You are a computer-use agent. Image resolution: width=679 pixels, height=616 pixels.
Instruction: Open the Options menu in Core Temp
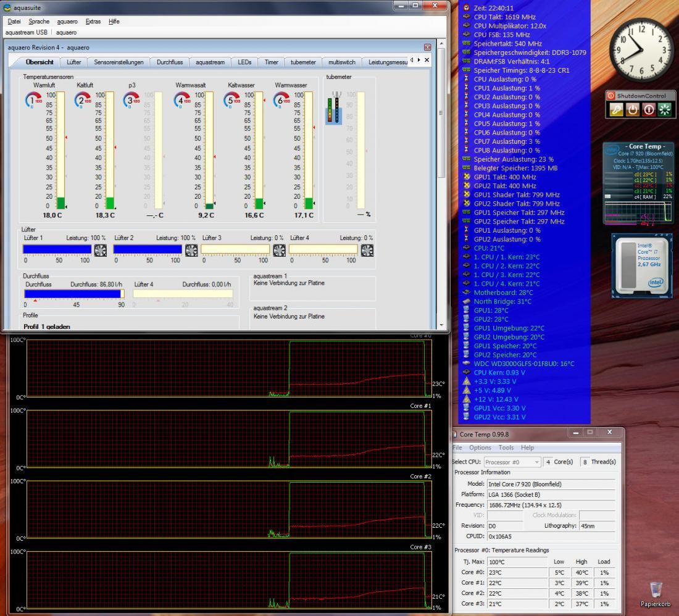pos(480,447)
